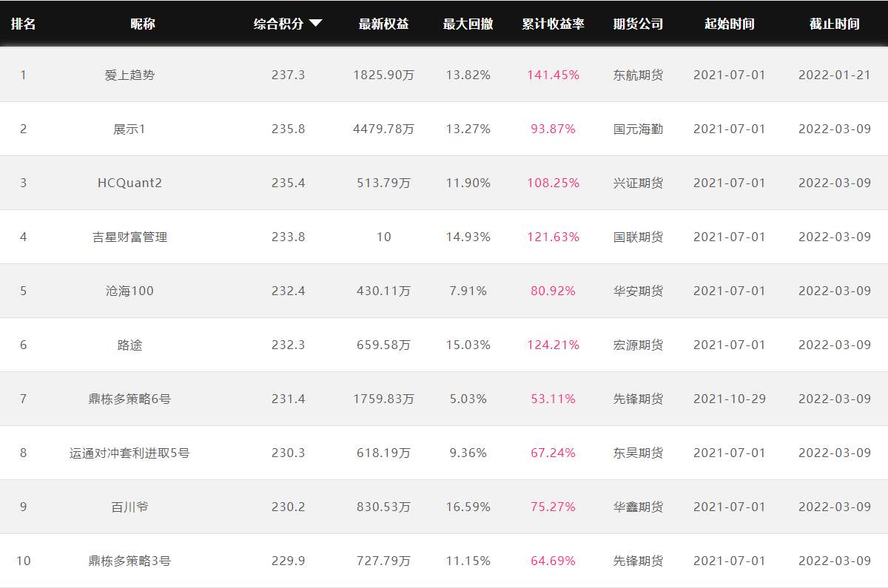Click the 起始时间 column header
The height and width of the screenshot is (588, 888).
tap(730, 24)
